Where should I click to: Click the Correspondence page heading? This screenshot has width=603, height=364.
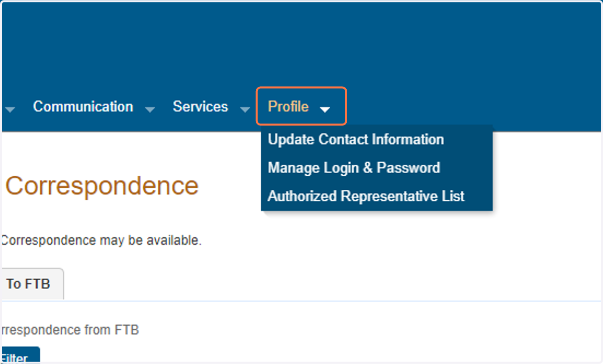102,186
